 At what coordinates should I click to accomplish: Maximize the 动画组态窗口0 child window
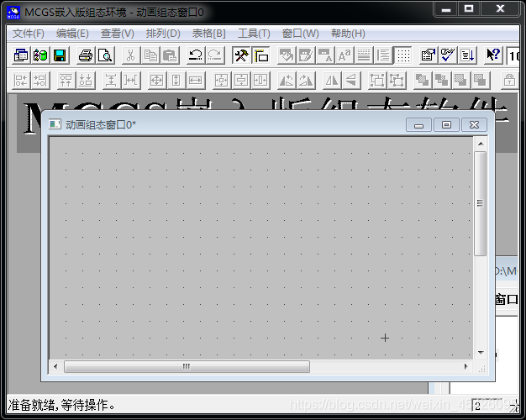446,125
